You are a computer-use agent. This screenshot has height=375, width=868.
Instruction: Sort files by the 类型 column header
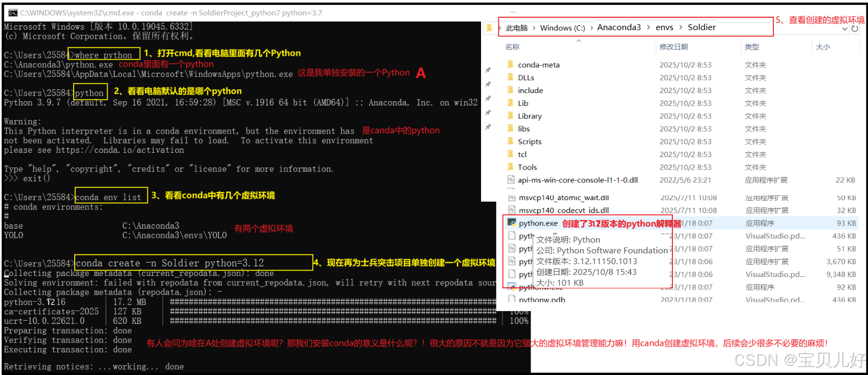point(751,47)
